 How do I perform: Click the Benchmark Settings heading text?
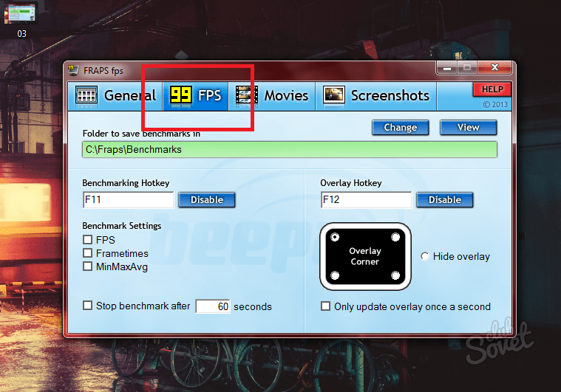click(122, 226)
